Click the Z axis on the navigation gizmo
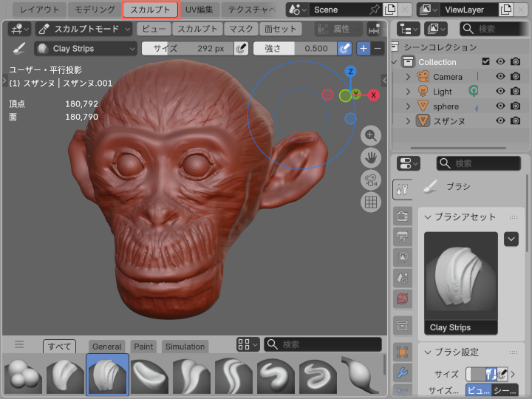This screenshot has width=532, height=399. point(350,72)
